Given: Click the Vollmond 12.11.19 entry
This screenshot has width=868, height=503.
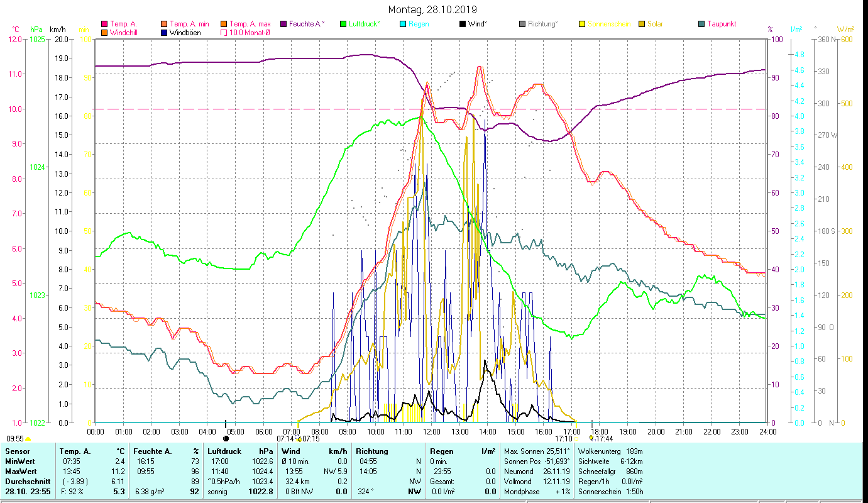Looking at the screenshot, I should [536, 481].
